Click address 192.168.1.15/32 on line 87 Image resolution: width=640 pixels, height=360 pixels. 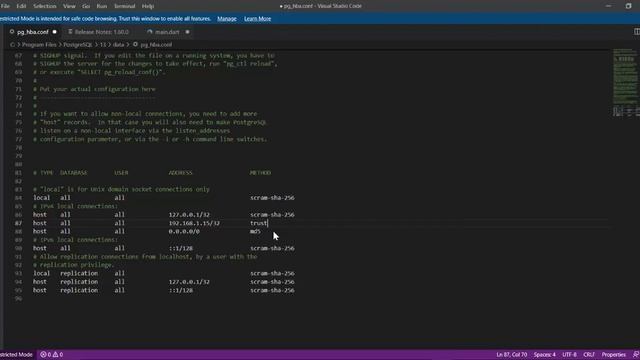[x=194, y=223]
